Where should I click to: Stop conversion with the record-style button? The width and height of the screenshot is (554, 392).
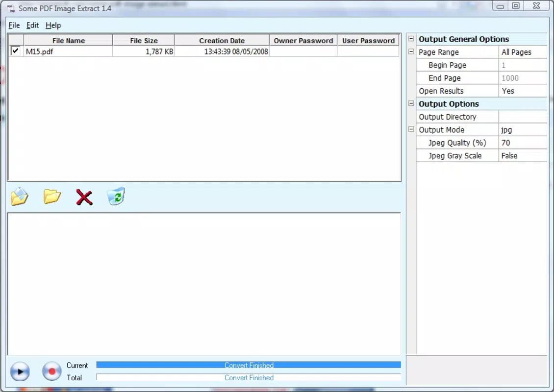click(x=51, y=371)
